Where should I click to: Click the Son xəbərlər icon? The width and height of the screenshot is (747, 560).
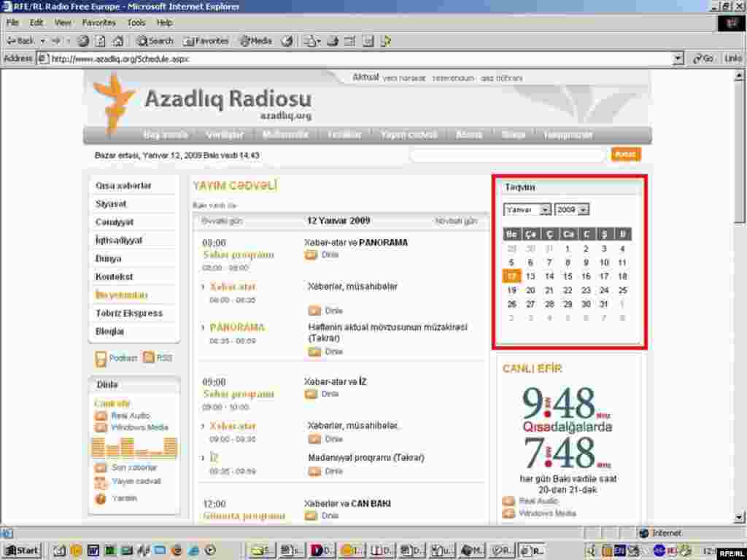(98, 467)
